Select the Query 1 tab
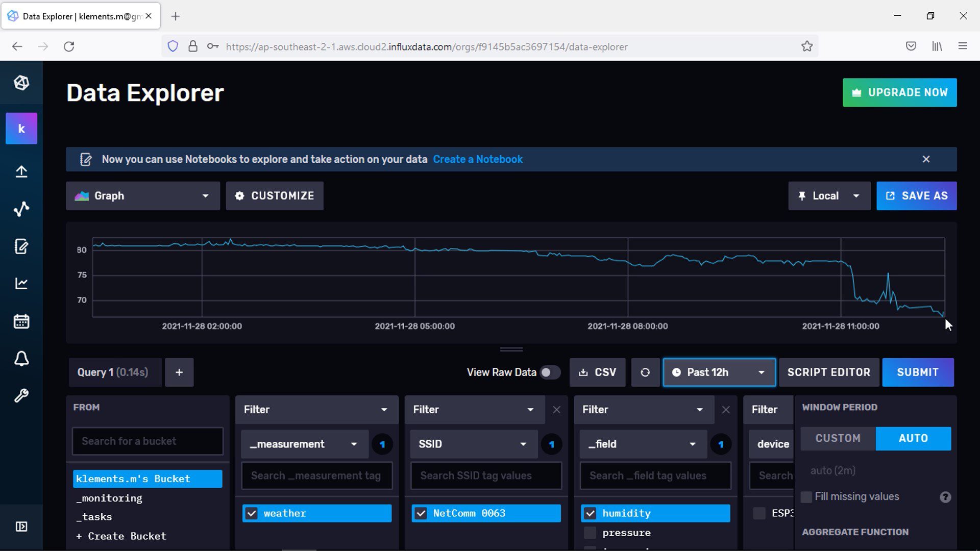This screenshot has width=980, height=551. (113, 372)
